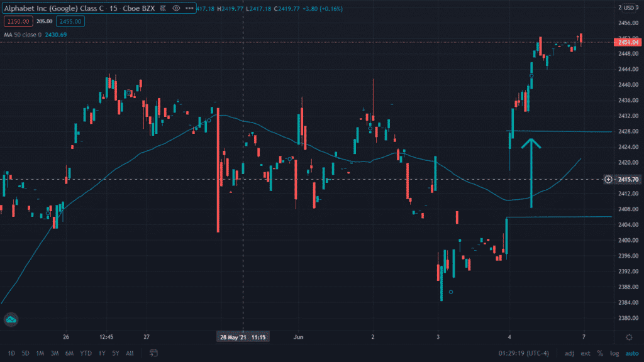
Task: Open the legend's three-dot more options icon
Action: (189, 8)
